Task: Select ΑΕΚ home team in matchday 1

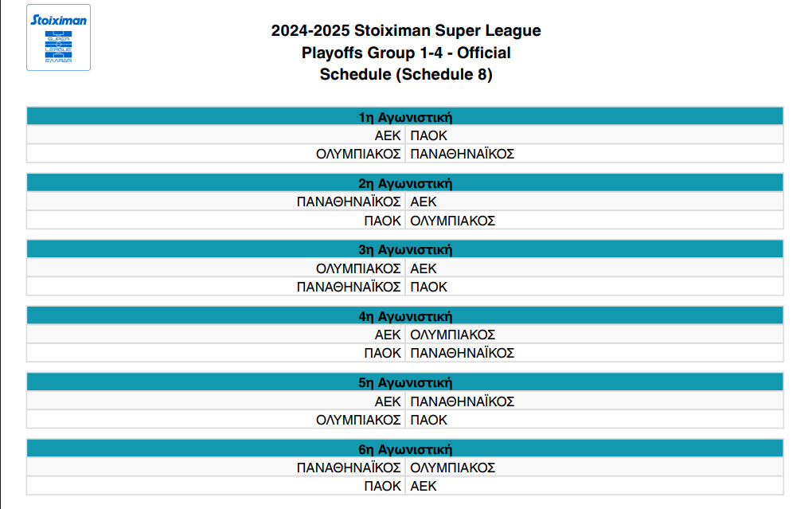Action: 388,135
